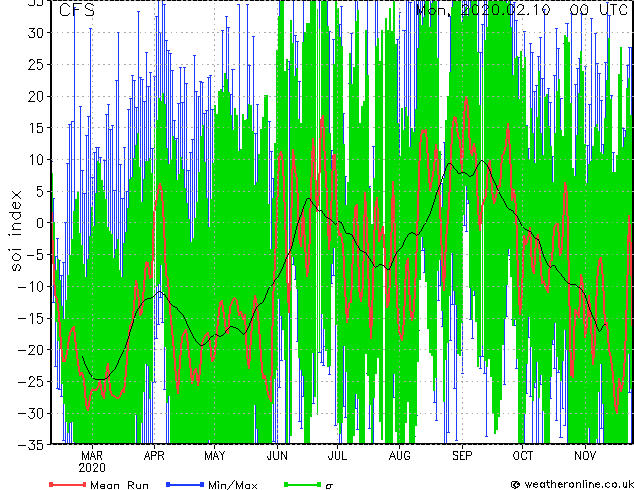Select the OCT x-axis label
Image resolution: width=634 pixels, height=490 pixels.
[x=522, y=456]
